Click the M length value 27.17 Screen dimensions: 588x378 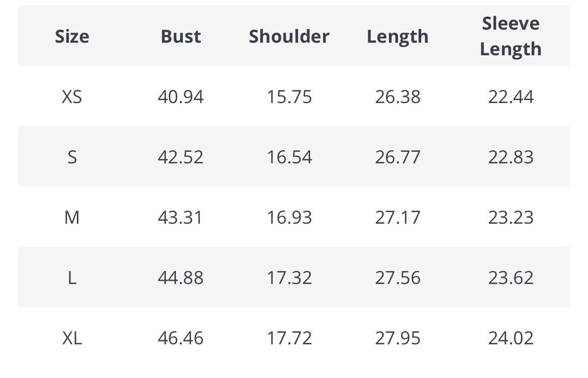[398, 217]
